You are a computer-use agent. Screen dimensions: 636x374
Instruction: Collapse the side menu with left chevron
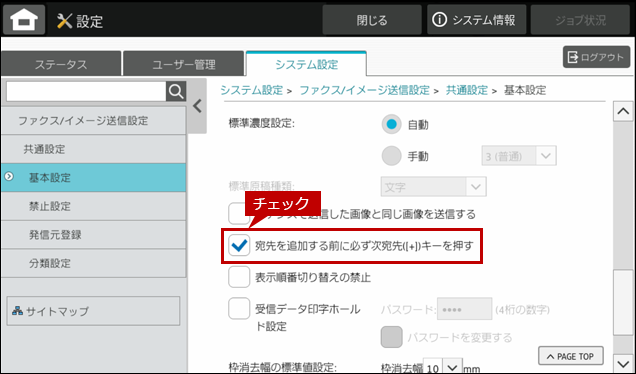pos(198,106)
